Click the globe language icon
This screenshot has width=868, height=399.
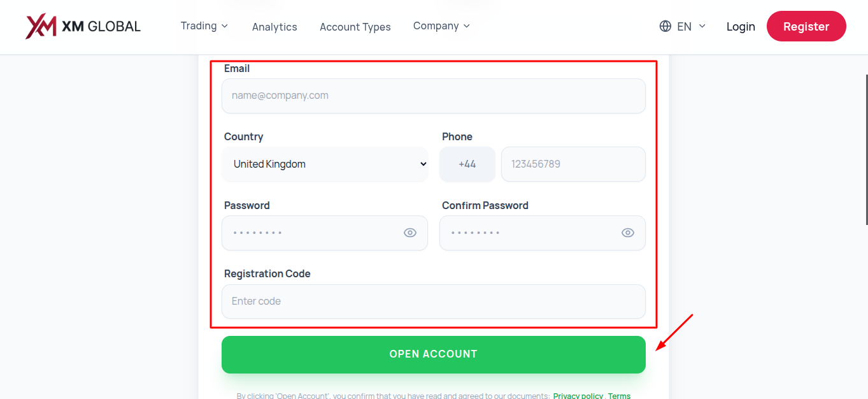(x=665, y=26)
